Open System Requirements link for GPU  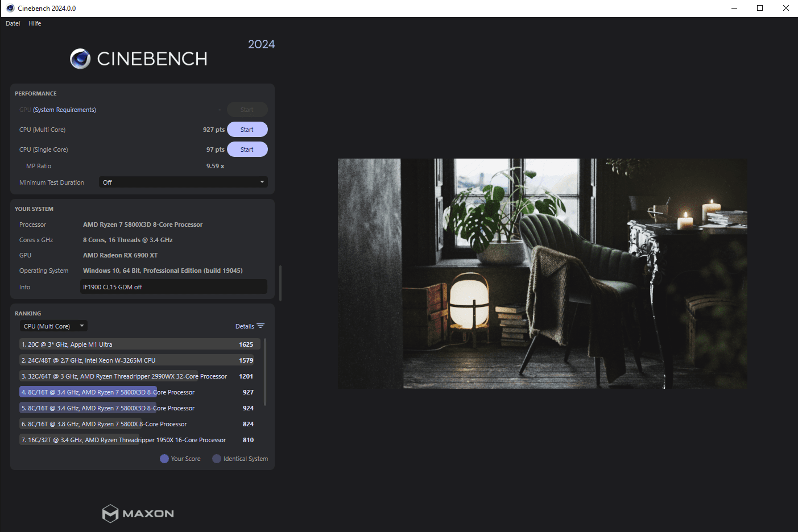pyautogui.click(x=64, y=110)
